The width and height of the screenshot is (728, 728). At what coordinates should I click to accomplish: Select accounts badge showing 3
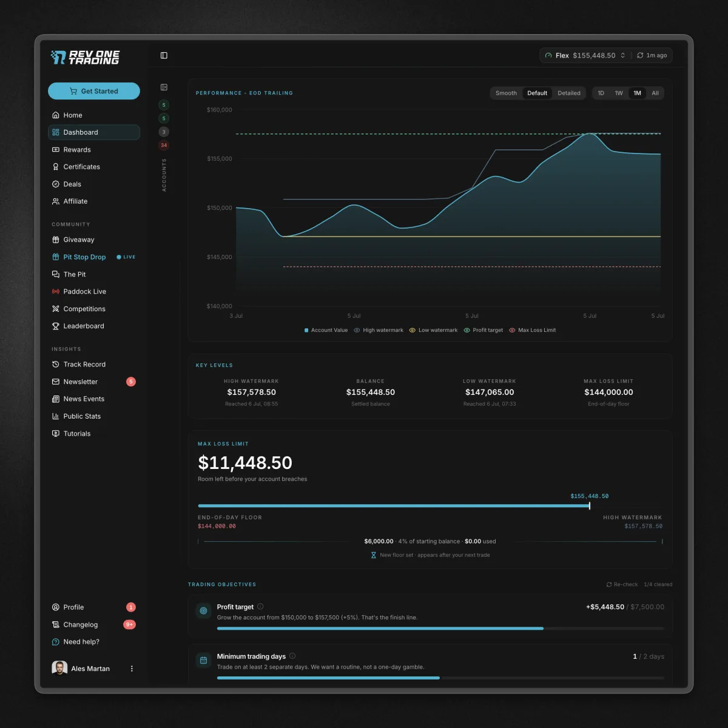point(164,132)
